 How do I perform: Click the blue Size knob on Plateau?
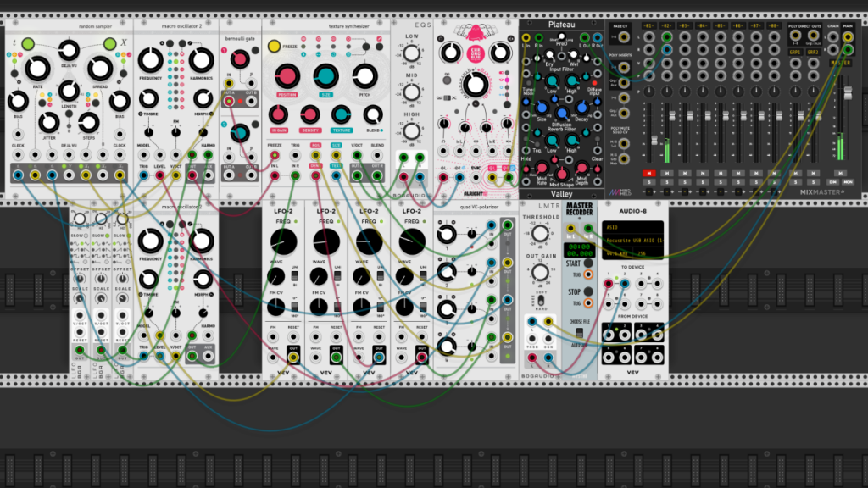coord(542,108)
